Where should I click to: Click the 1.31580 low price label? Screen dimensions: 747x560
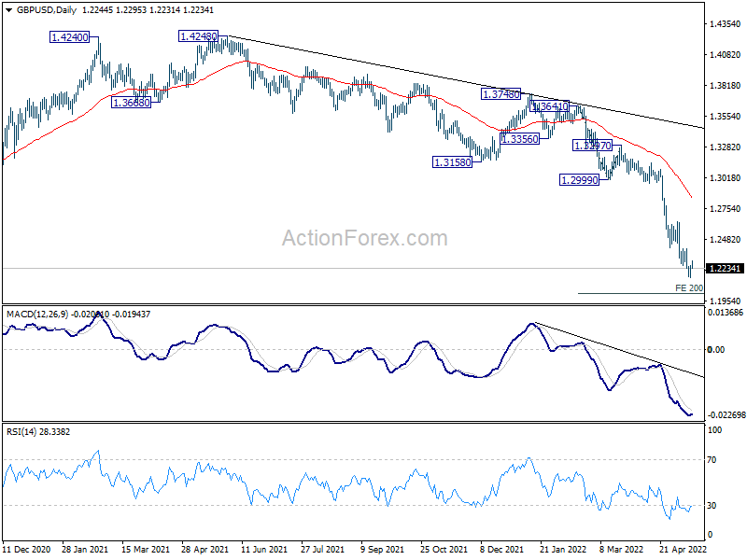(453, 162)
